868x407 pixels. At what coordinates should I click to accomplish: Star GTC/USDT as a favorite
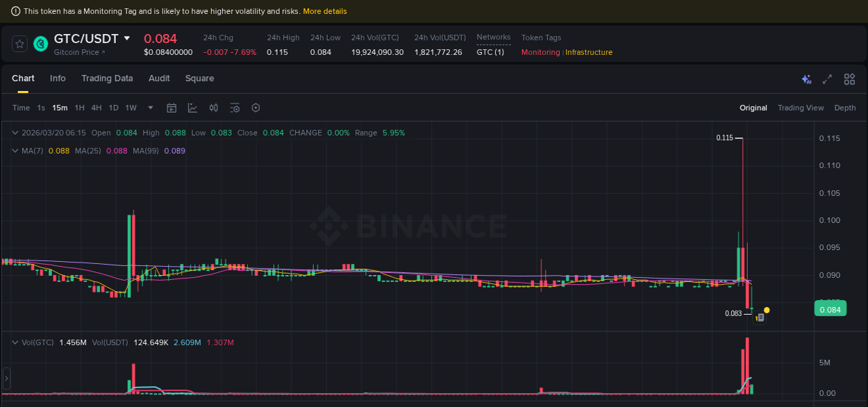click(x=19, y=44)
